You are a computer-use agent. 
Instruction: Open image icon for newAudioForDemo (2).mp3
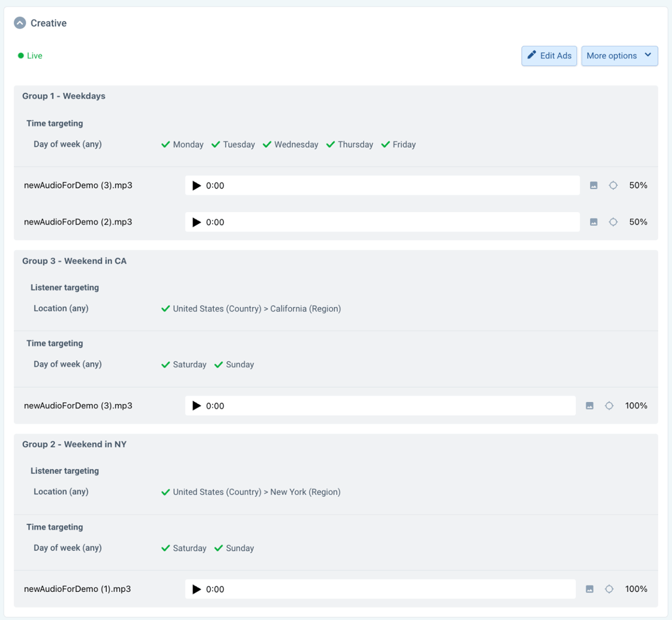[593, 222]
